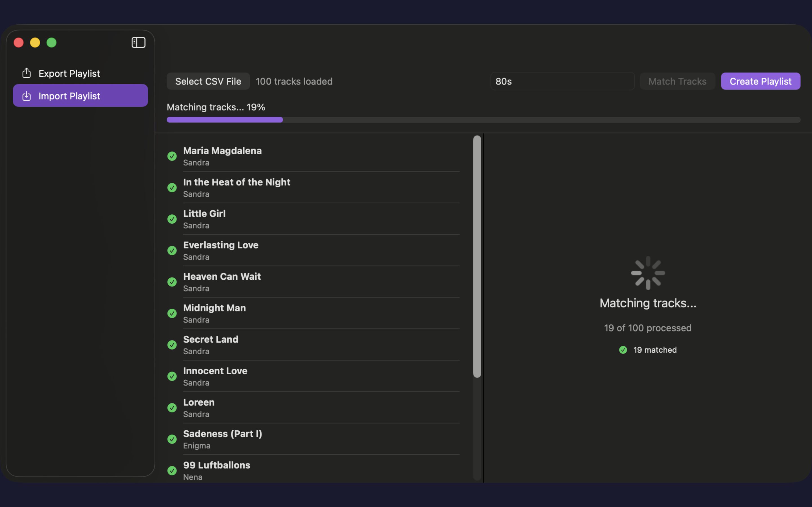Click the checkmark next to Sadeness (Part I)
Screen dimensions: 812x507
point(172,439)
